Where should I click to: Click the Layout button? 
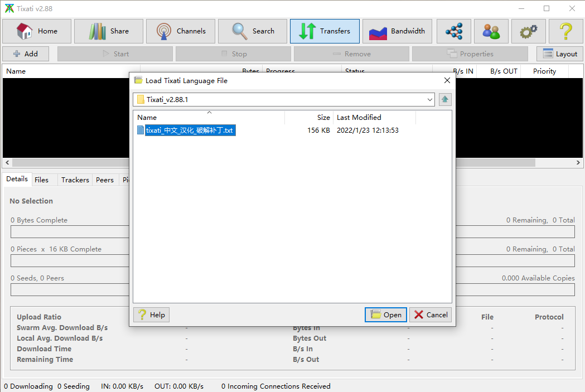(560, 54)
